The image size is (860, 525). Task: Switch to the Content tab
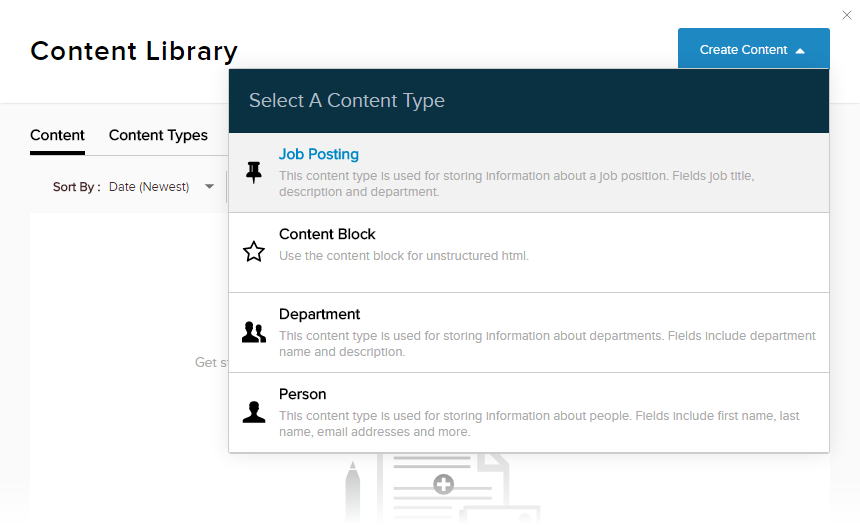[x=57, y=136]
